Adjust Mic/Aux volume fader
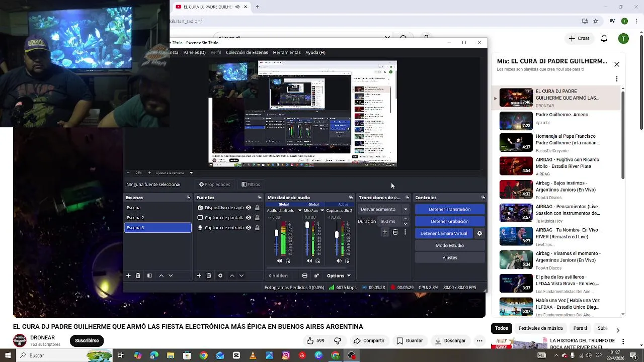644x362 pixels. coord(307,225)
